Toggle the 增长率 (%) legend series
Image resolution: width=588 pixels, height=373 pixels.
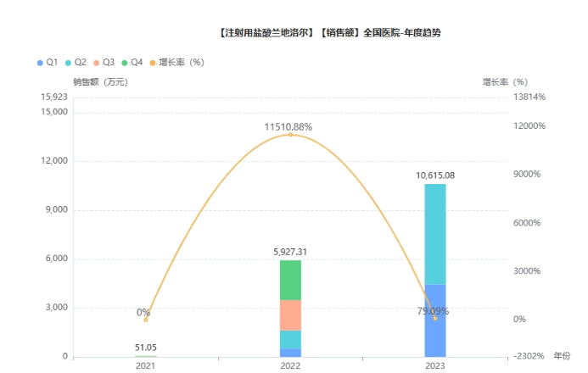click(x=177, y=63)
